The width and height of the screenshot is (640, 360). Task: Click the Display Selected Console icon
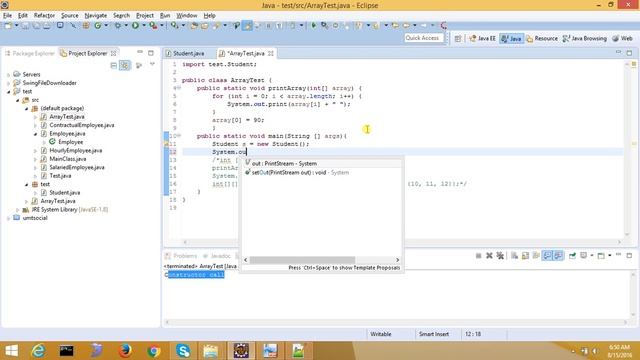point(584,256)
